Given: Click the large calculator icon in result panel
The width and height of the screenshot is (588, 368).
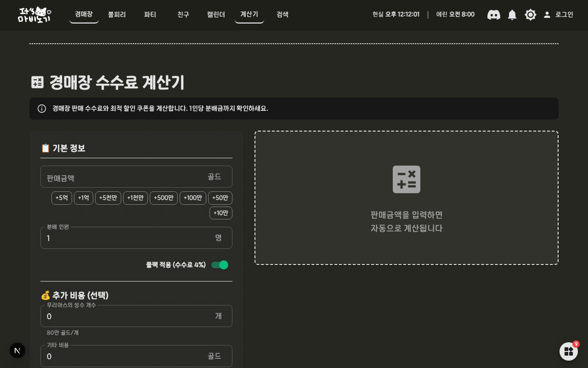Looking at the screenshot, I should pyautogui.click(x=407, y=179).
